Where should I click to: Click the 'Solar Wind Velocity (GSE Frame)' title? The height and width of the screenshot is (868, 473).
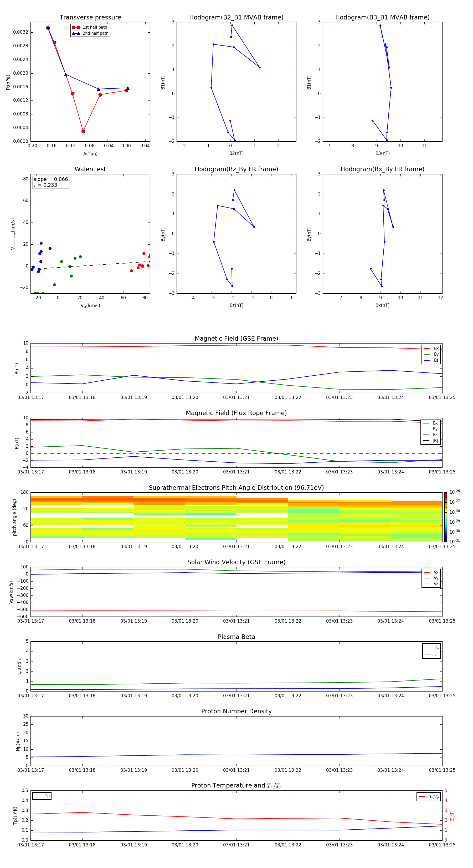[236, 562]
